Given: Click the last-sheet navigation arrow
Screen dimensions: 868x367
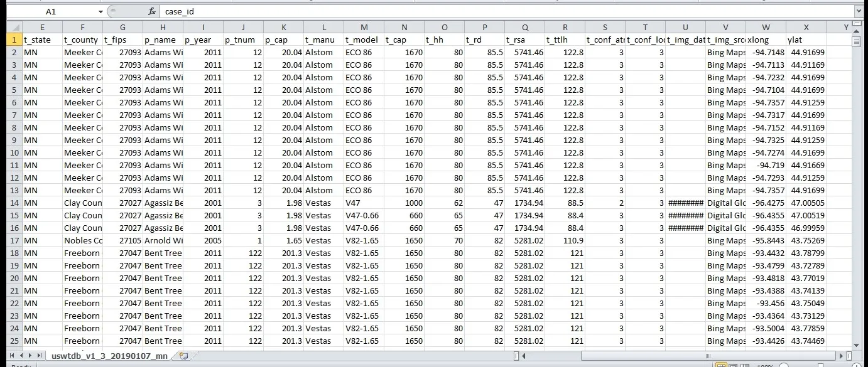Looking at the screenshot, I should pos(40,355).
